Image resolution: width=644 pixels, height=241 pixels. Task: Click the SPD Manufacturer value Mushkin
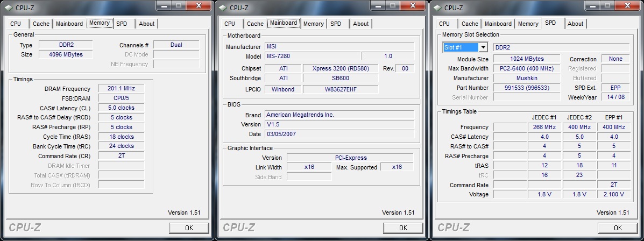pyautogui.click(x=527, y=78)
